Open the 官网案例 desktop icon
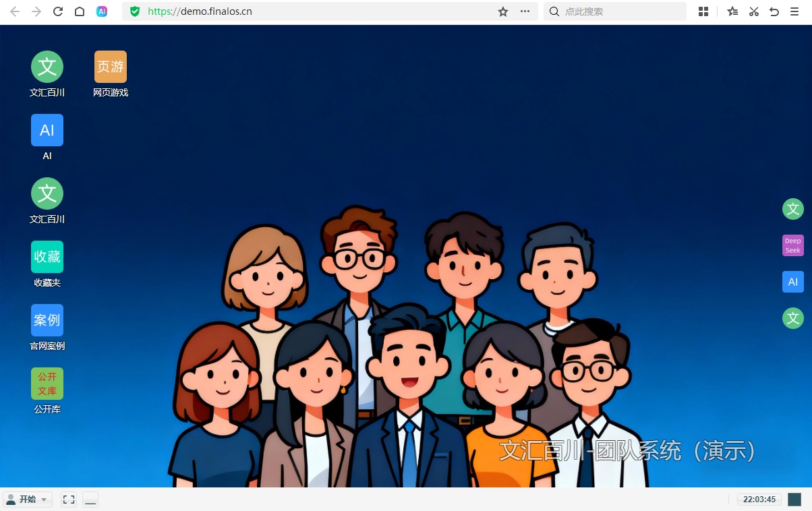The image size is (812, 511). tap(47, 321)
